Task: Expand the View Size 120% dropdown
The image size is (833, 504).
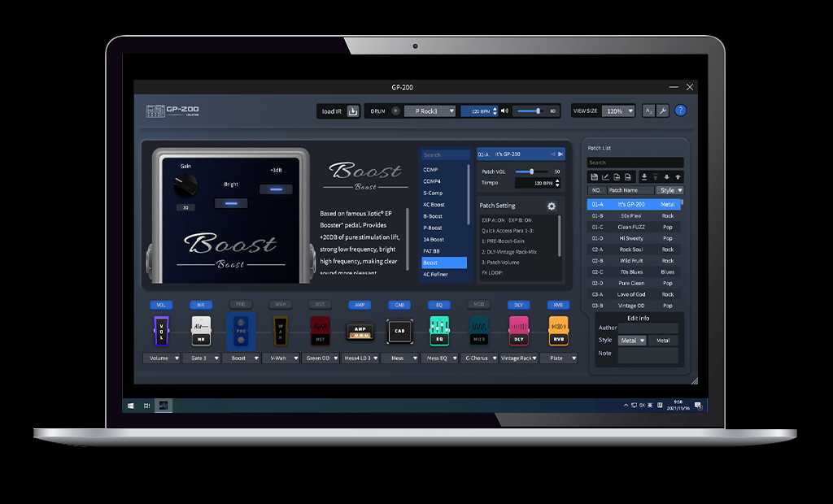Action: (x=617, y=111)
